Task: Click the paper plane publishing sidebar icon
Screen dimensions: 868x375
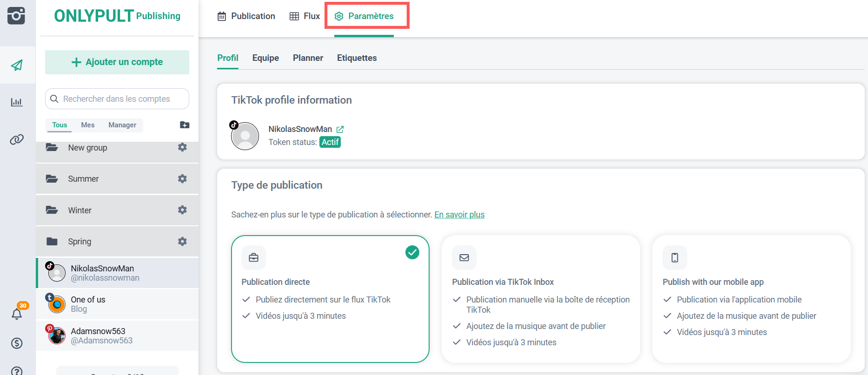Action: [x=17, y=65]
